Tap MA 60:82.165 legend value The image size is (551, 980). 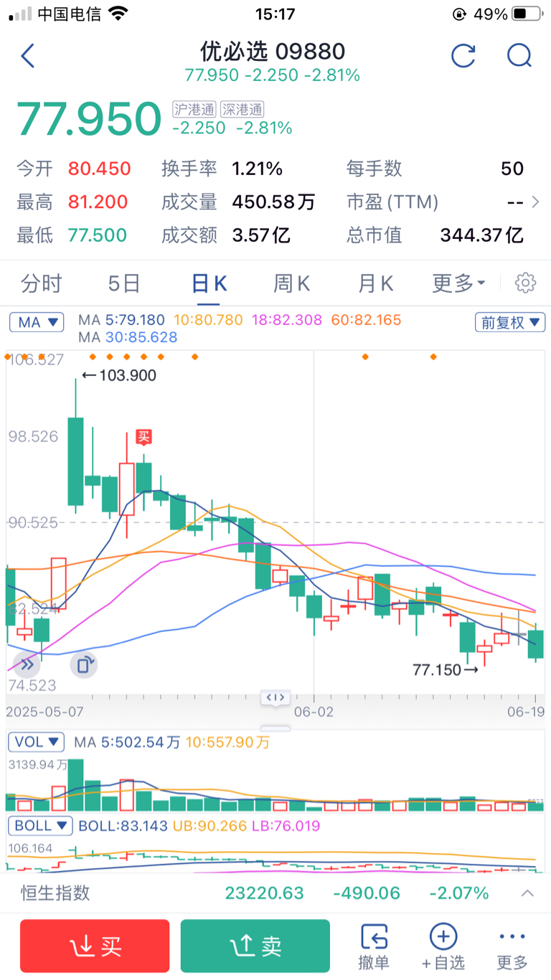364,321
